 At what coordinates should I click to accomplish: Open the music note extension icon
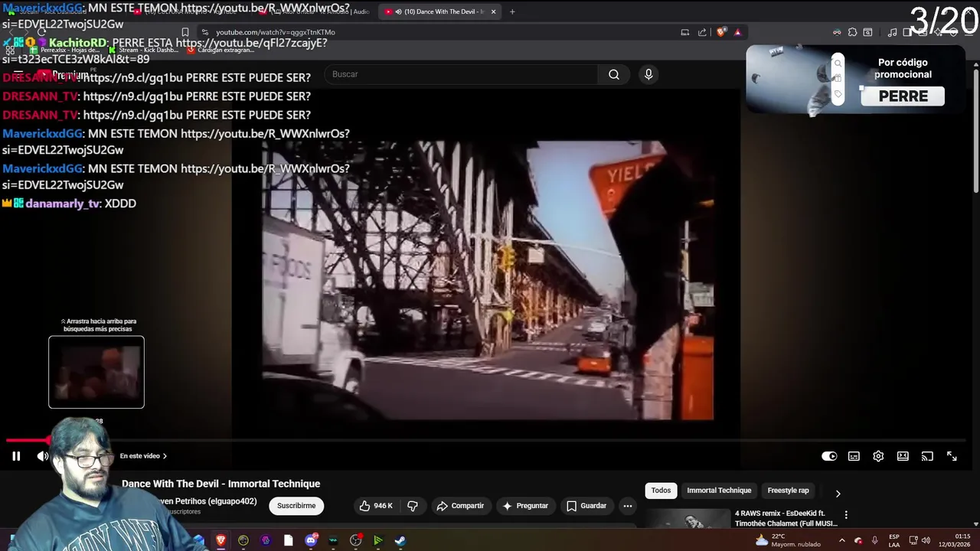pos(892,32)
